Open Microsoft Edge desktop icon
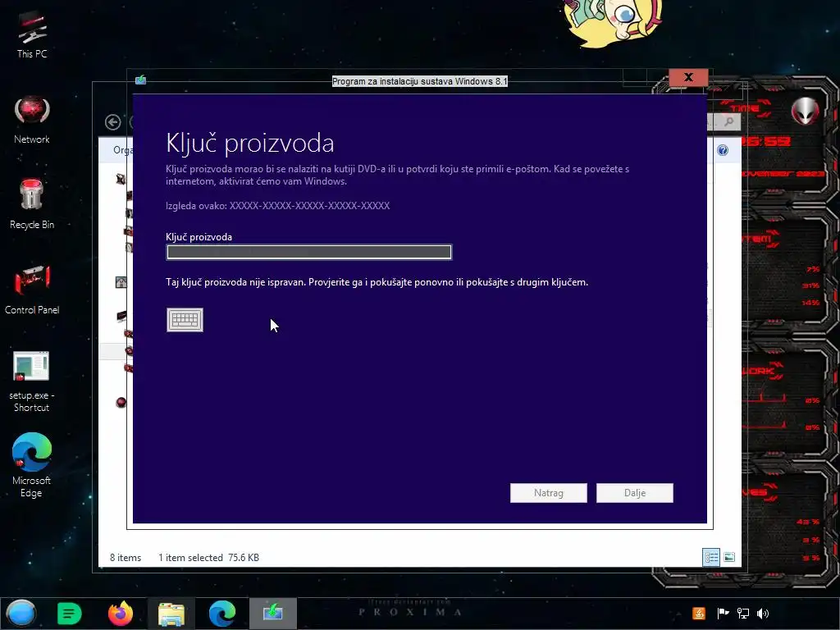This screenshot has height=630, width=840. (x=32, y=465)
